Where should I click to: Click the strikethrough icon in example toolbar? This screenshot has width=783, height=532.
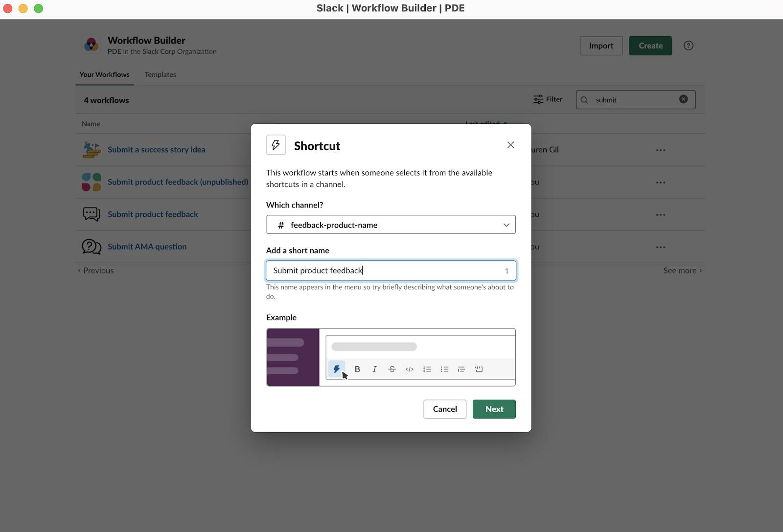[x=392, y=369]
